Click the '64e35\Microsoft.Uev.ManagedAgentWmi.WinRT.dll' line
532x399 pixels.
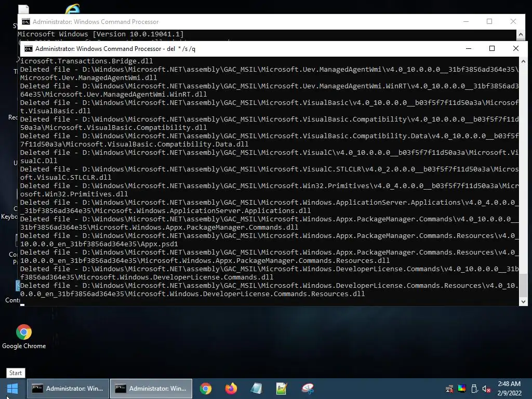click(113, 95)
